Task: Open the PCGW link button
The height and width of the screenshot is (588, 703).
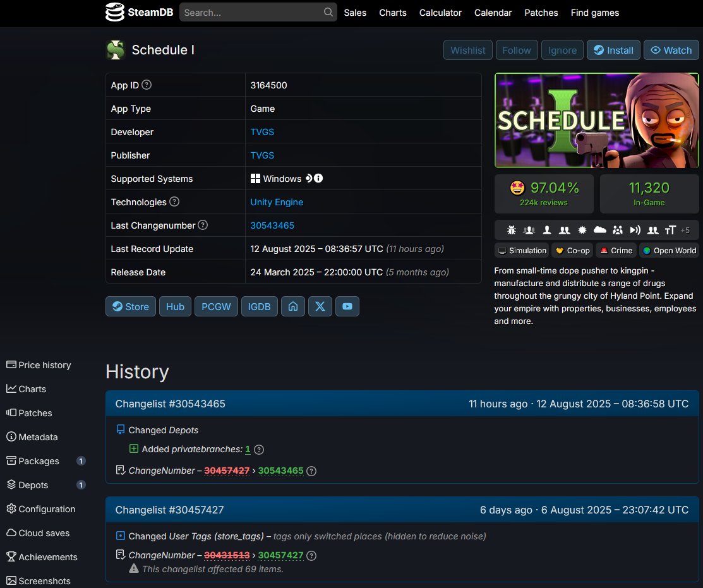Action: (x=216, y=306)
